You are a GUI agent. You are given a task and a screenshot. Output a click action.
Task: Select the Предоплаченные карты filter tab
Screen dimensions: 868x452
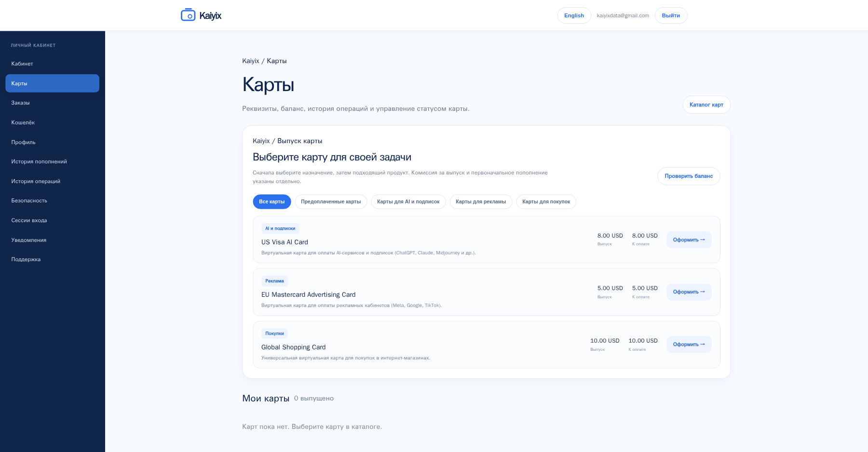click(x=331, y=201)
